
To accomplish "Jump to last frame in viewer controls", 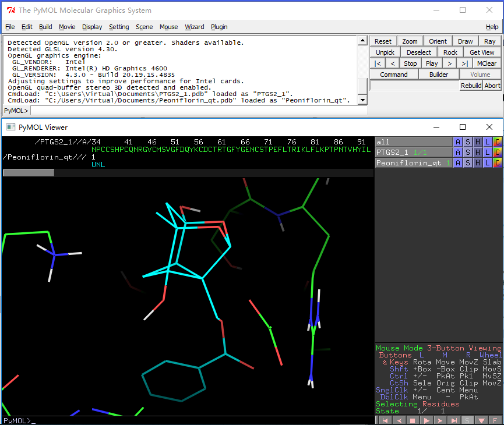I will (x=454, y=420).
